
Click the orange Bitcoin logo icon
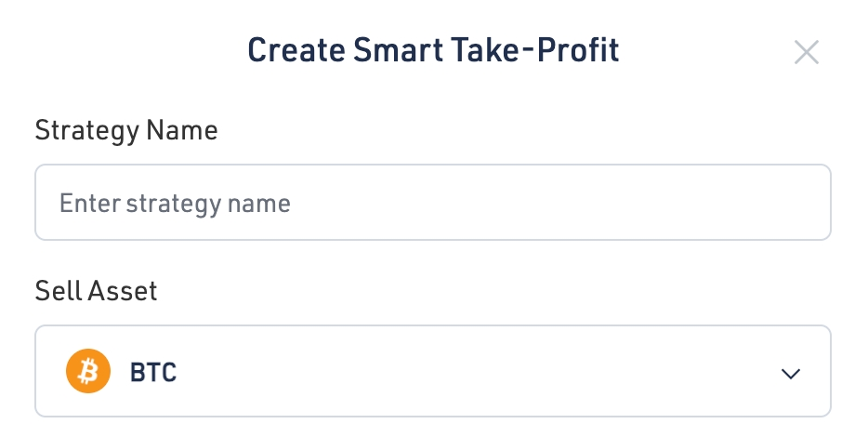pos(88,373)
